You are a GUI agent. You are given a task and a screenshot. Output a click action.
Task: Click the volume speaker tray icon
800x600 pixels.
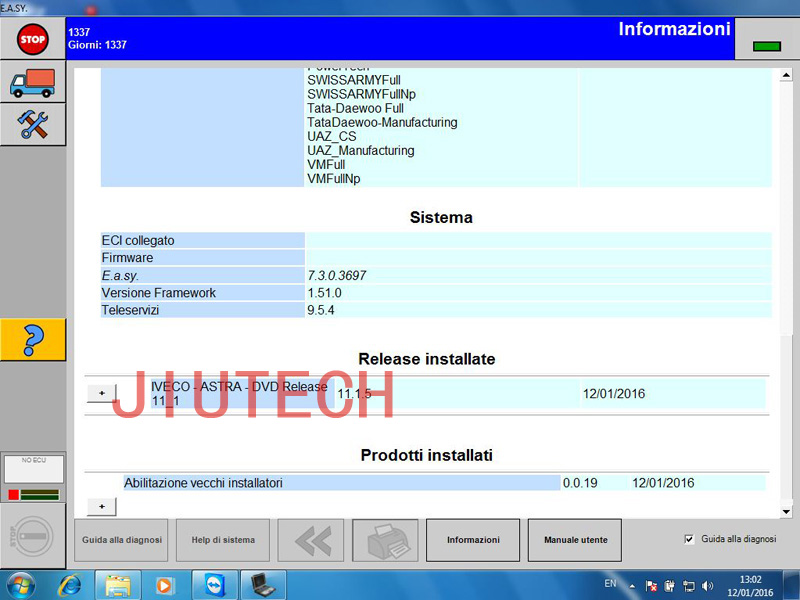click(708, 586)
